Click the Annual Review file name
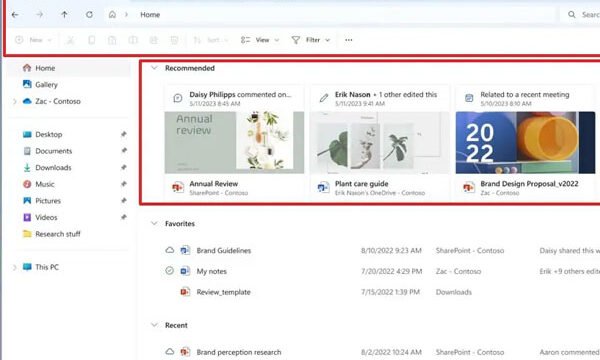This screenshot has width=600, height=360. [214, 184]
